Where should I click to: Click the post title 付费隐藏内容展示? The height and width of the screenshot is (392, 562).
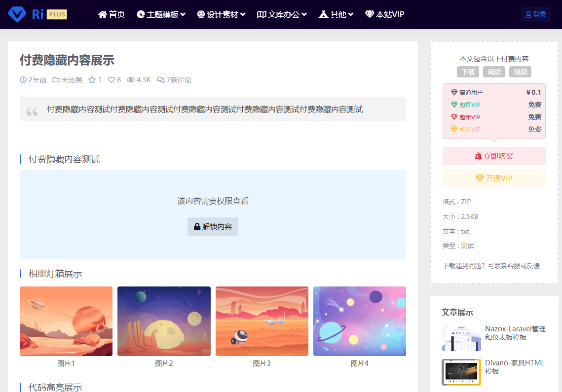click(x=67, y=60)
